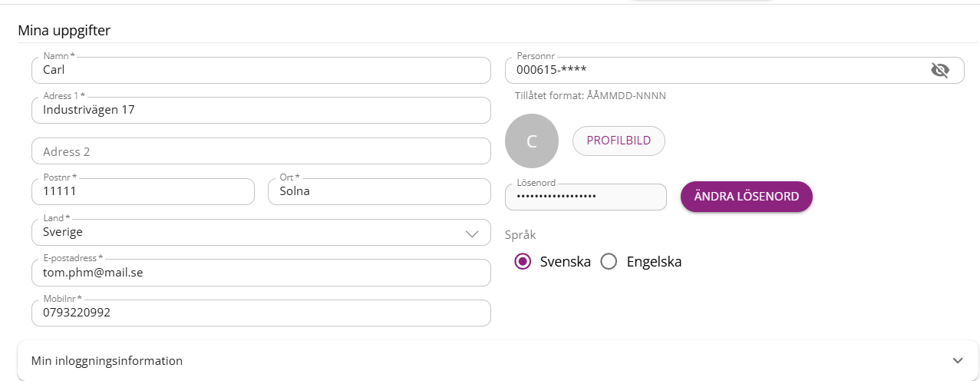Toggle personnummer visibility eye icon
Image resolution: width=980 pixels, height=381 pixels.
point(939,71)
